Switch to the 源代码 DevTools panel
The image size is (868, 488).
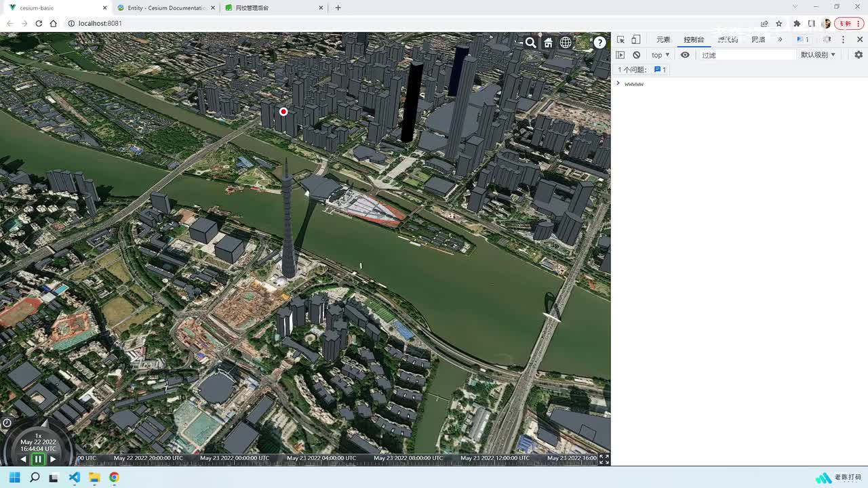pyautogui.click(x=728, y=39)
